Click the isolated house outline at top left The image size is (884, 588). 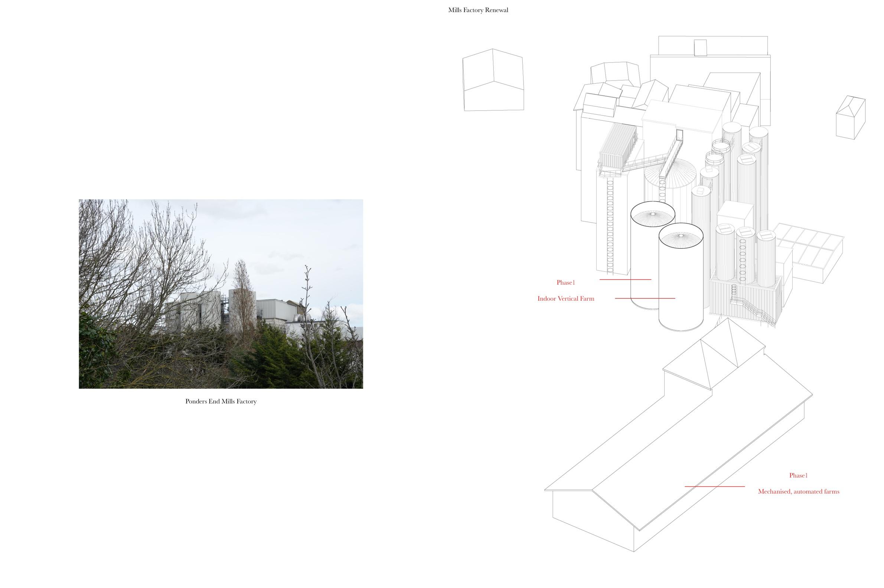493,81
